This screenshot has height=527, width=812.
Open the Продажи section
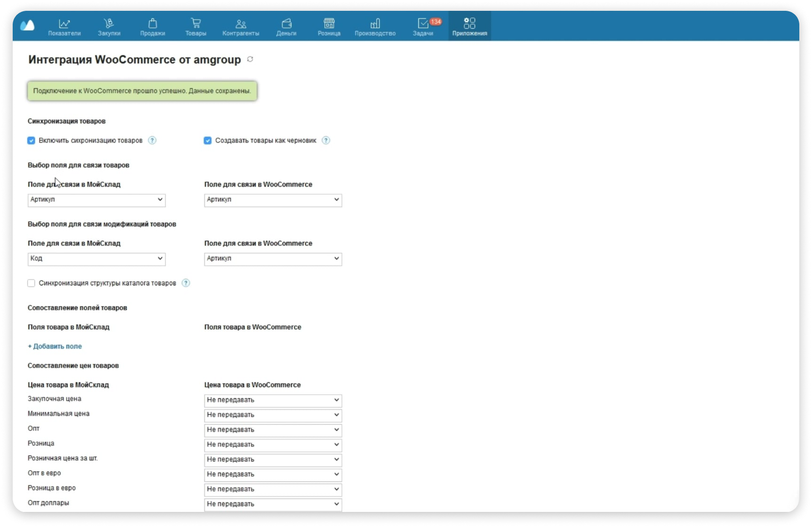coord(152,27)
